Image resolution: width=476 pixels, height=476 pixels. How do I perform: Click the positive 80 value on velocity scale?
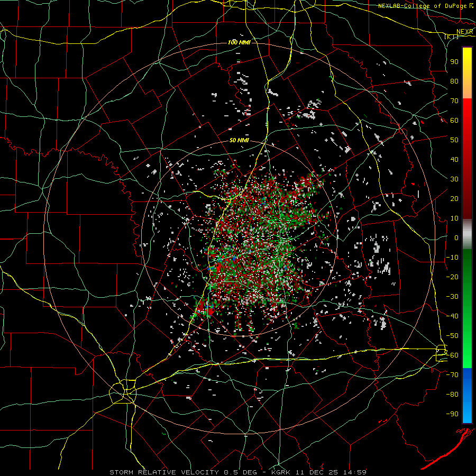454,81
